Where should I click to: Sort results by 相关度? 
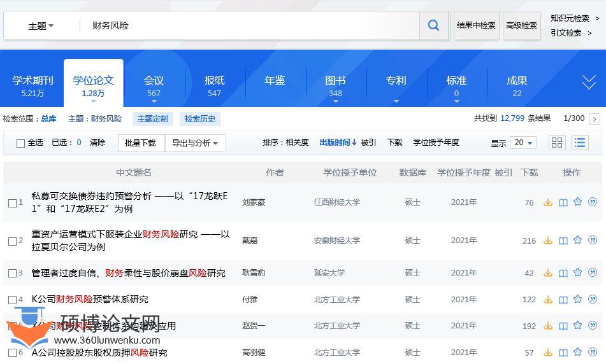coord(297,143)
